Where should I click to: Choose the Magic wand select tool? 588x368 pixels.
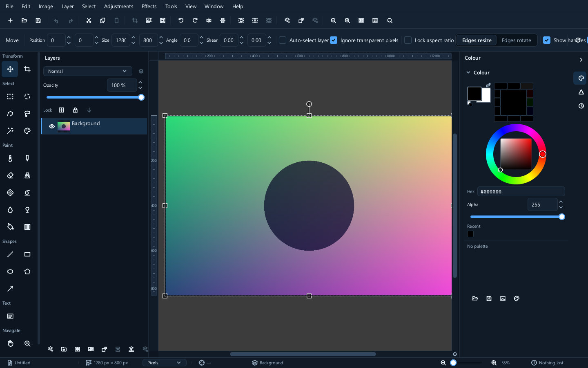tap(10, 131)
